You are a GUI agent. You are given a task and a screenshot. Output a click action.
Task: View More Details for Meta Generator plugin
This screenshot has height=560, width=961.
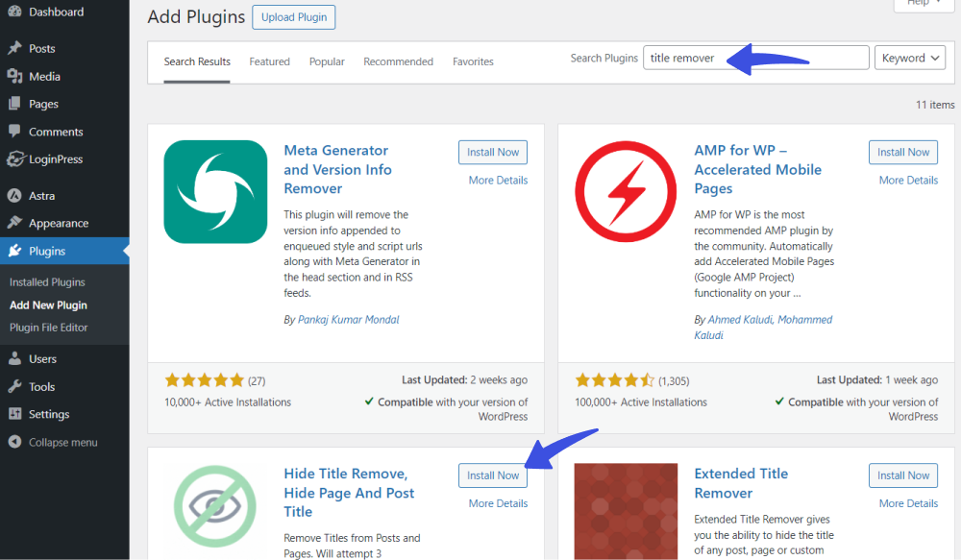click(x=498, y=181)
